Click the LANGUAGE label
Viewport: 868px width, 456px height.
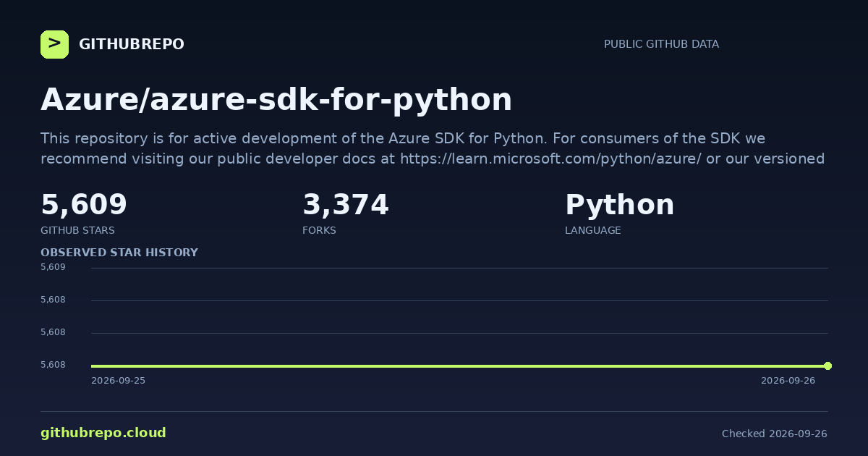tap(593, 230)
